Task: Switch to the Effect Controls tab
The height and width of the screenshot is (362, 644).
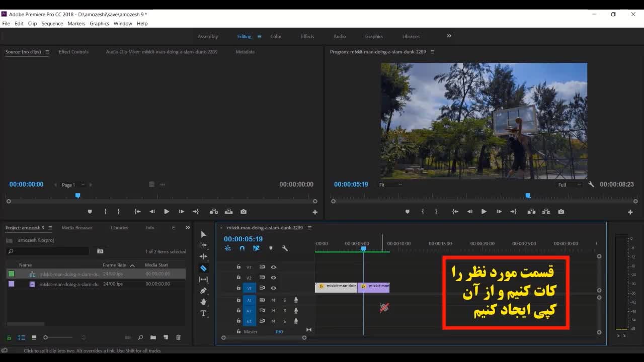Action: (x=73, y=52)
